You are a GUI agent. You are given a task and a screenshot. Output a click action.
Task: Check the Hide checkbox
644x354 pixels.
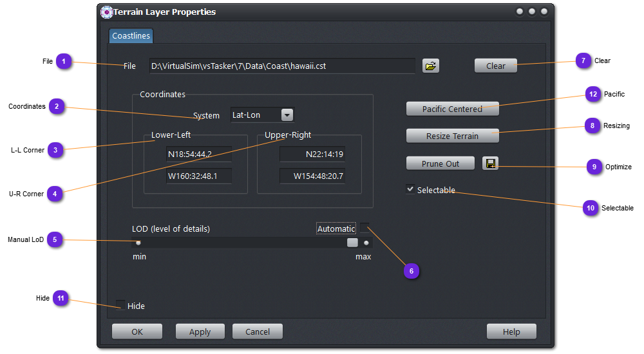click(120, 305)
